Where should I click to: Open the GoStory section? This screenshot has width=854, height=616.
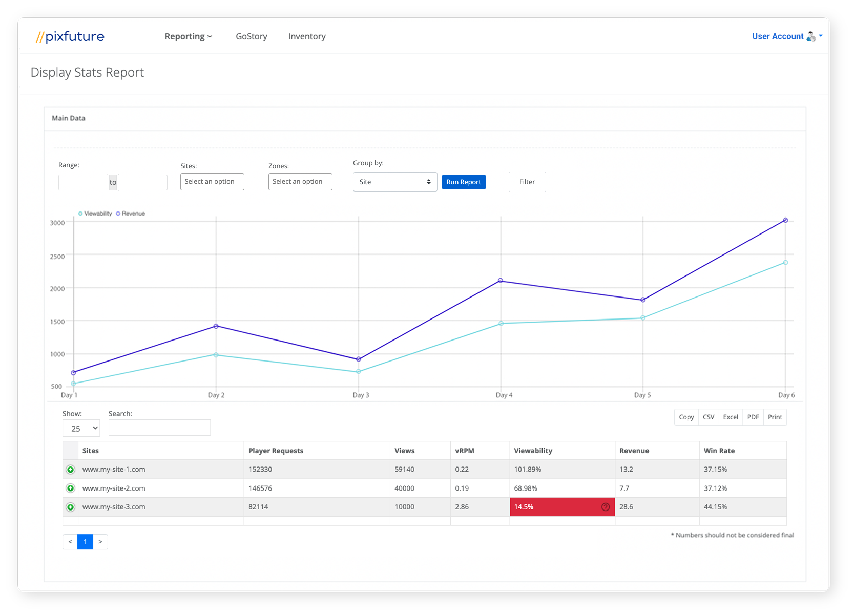tap(251, 36)
